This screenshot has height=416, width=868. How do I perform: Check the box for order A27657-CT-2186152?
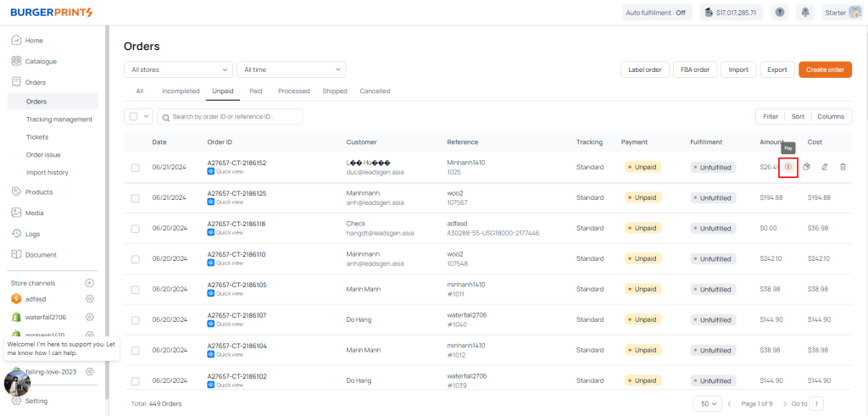point(136,168)
